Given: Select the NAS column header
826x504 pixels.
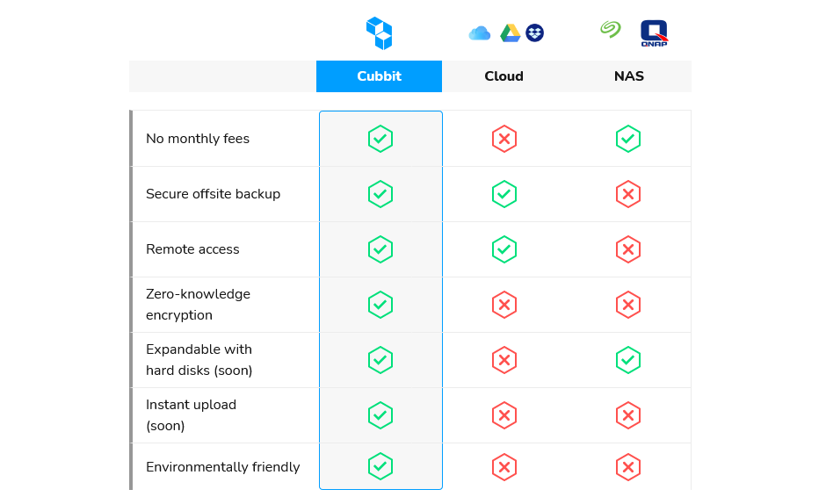Looking at the screenshot, I should [629, 76].
